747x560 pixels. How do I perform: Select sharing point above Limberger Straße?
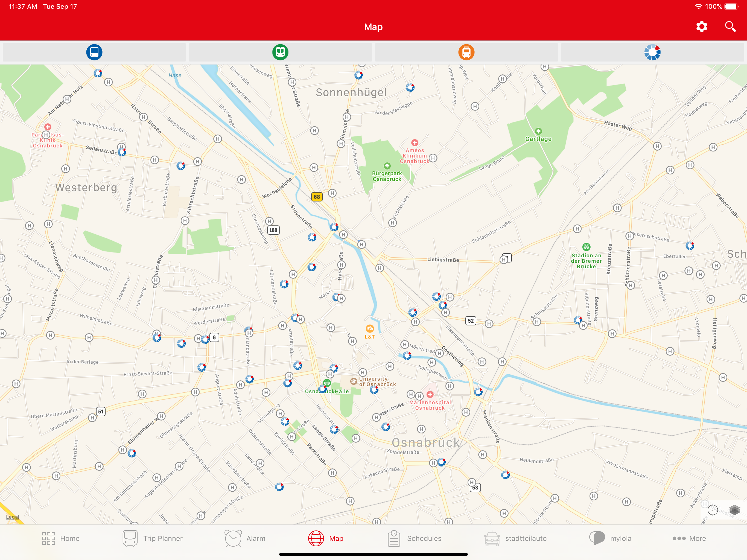click(x=279, y=487)
